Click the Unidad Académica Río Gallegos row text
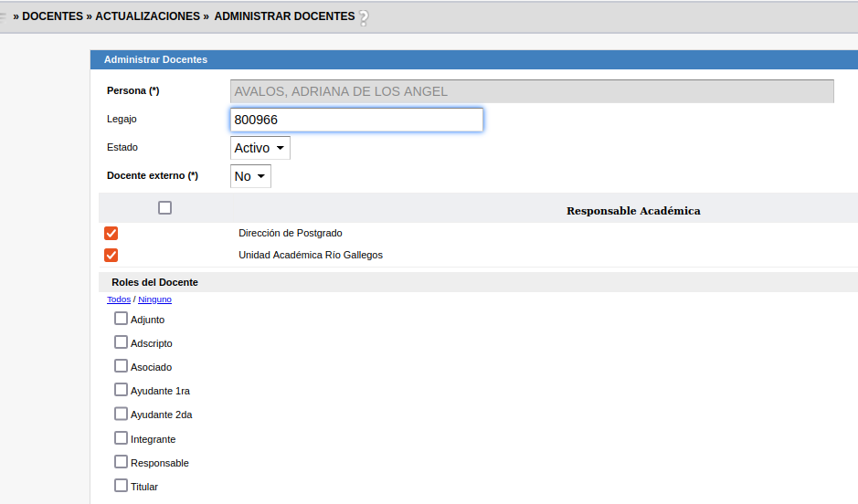 311,256
